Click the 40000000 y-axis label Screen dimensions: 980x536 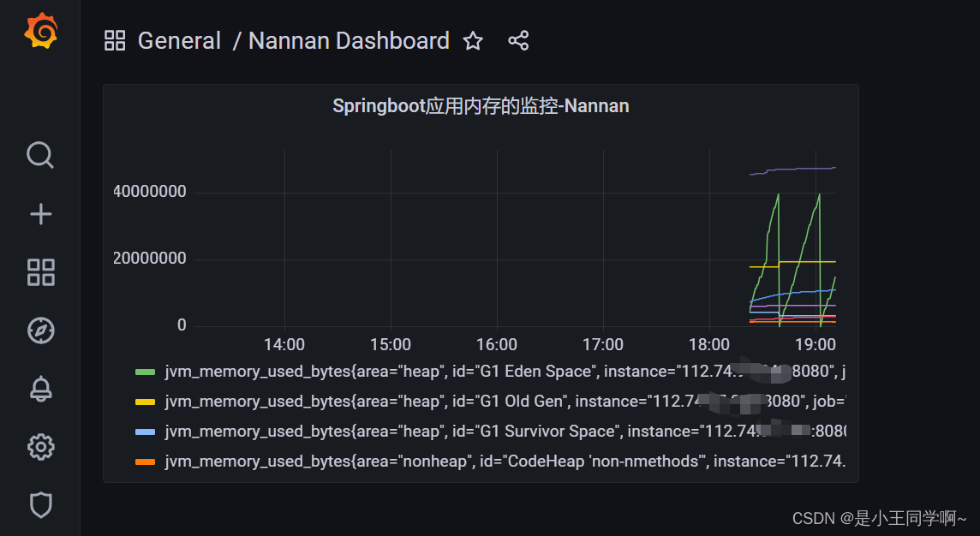(149, 192)
